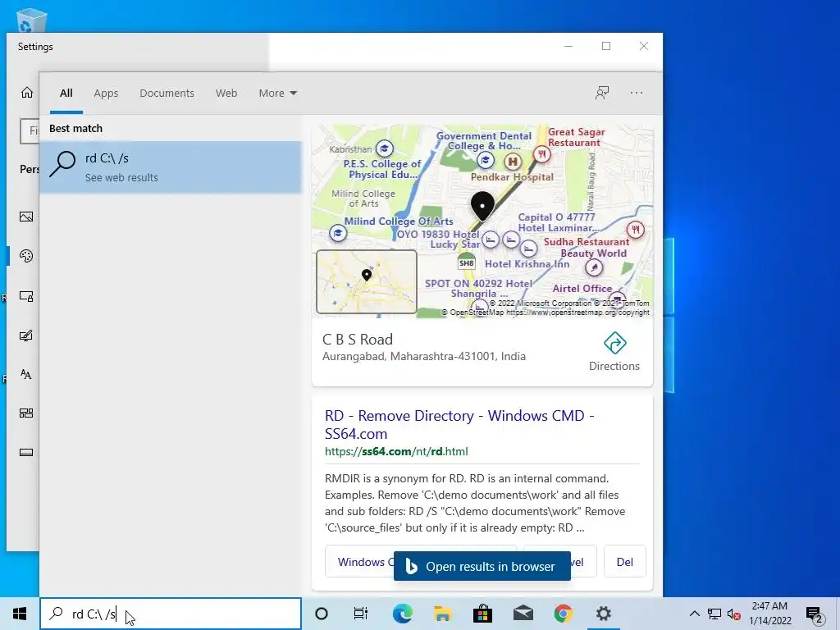The height and width of the screenshot is (630, 840).
Task: Click the Great Sagar Restaurant map label
Action: point(577,137)
